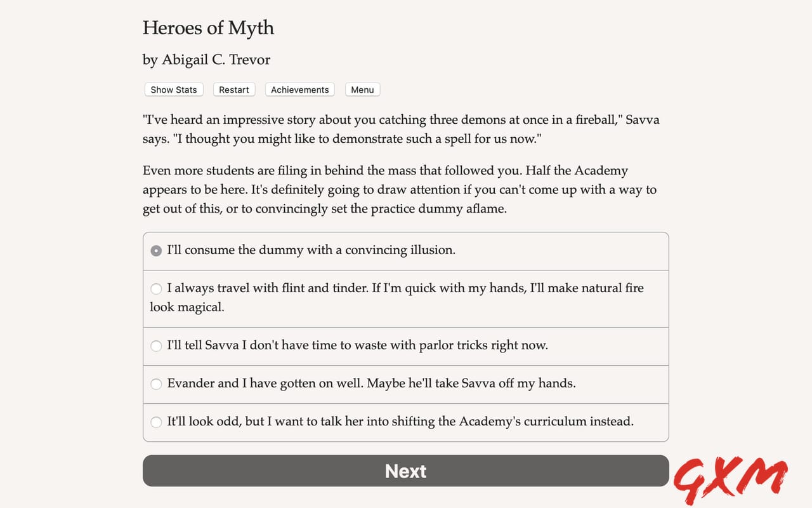
Task: Click the illusion choice row text
Action: pos(310,250)
